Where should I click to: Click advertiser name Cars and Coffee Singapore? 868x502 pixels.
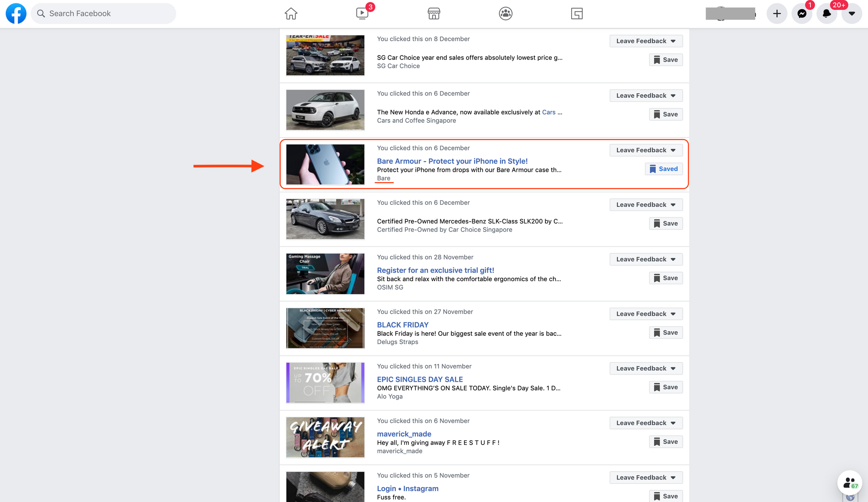click(x=416, y=121)
